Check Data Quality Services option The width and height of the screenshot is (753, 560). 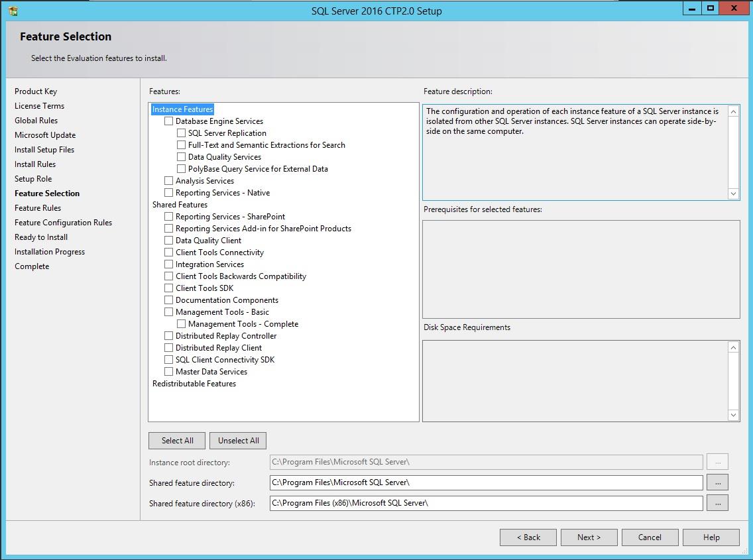pyautogui.click(x=181, y=156)
